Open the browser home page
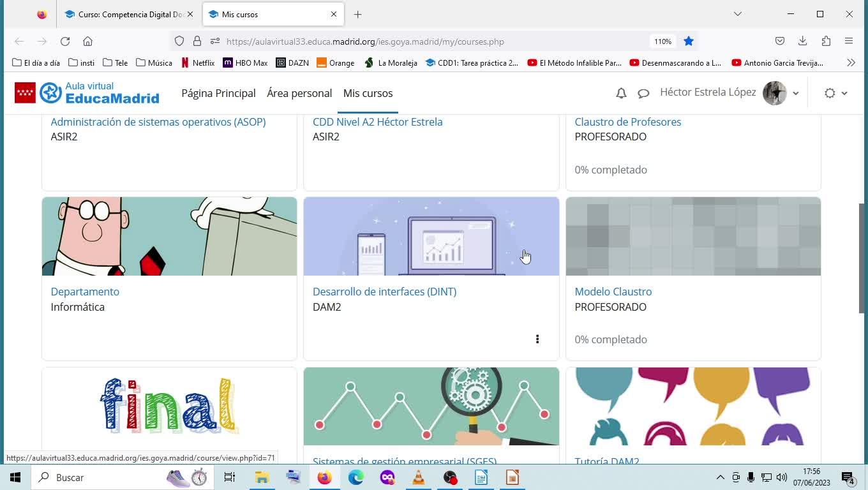The height and width of the screenshot is (490, 868). click(x=88, y=41)
